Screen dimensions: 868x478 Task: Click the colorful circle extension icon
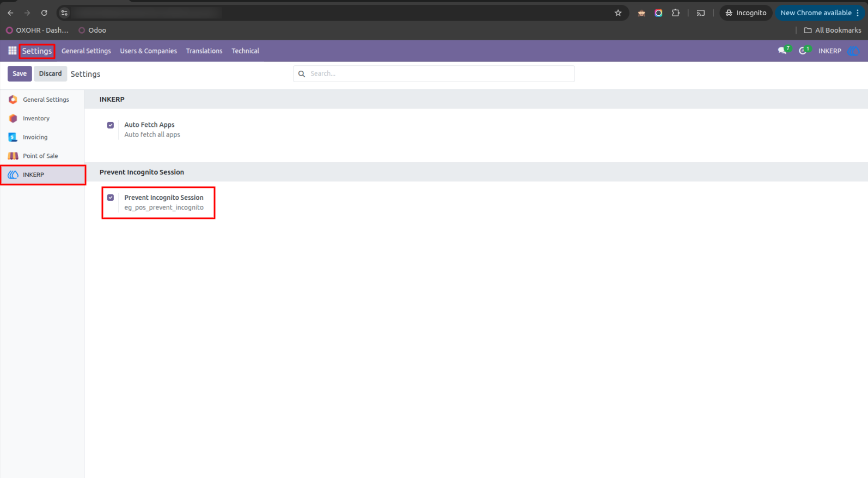coord(658,13)
